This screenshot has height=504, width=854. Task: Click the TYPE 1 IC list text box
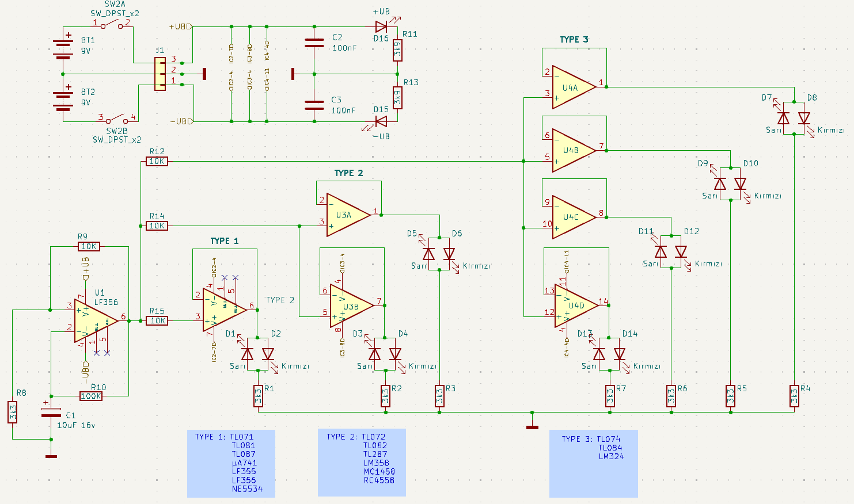pos(231,463)
